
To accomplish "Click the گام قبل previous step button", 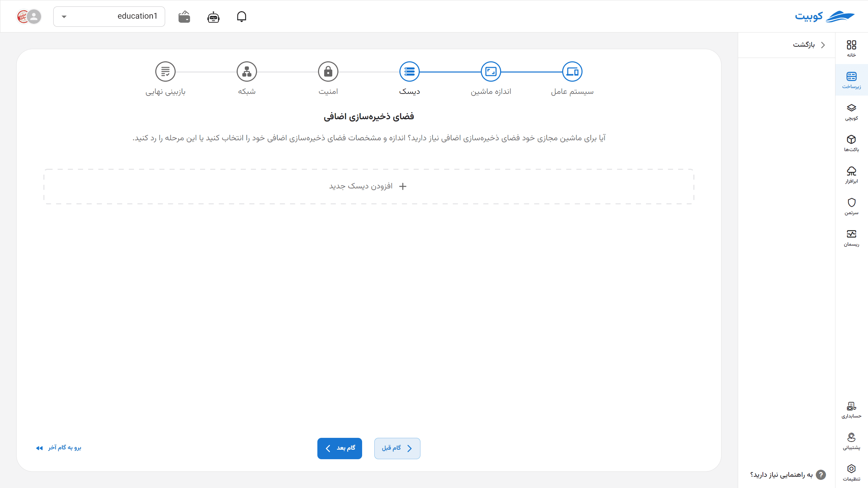I will click(397, 448).
